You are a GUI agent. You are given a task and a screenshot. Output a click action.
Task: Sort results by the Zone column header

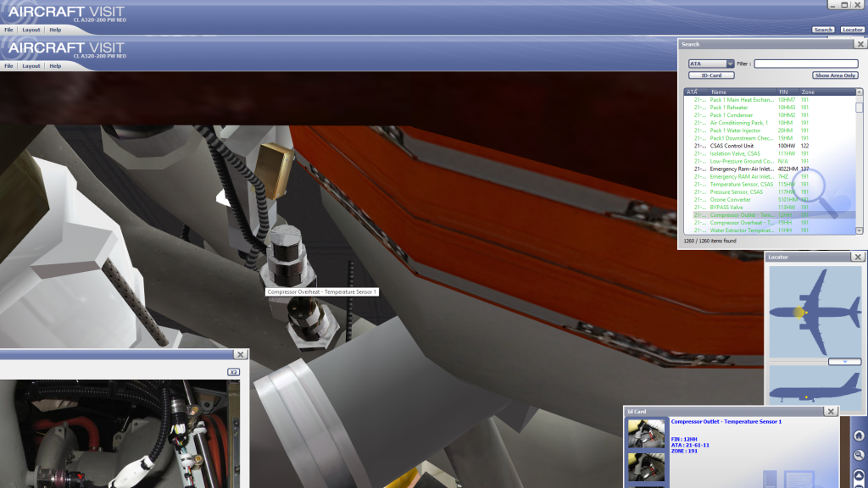pyautogui.click(x=827, y=91)
